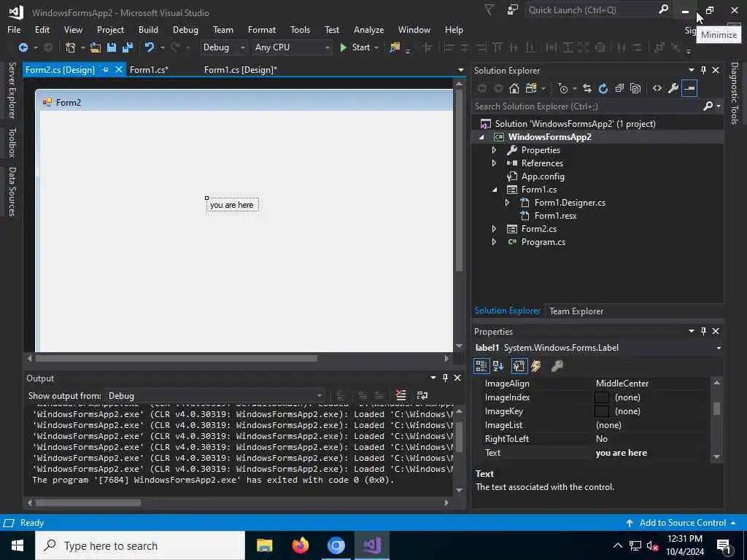This screenshot has width=747, height=560.
Task: Open the Toolbox side tab
Action: coord(12,142)
